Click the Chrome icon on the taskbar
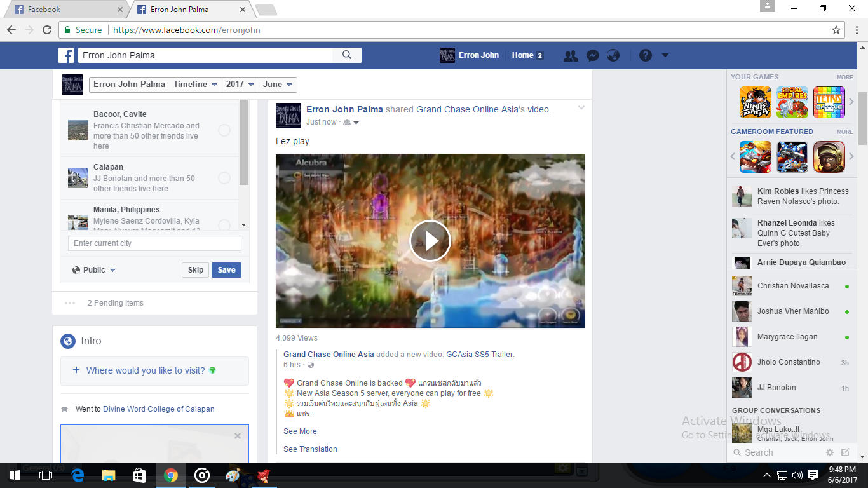The height and width of the screenshot is (488, 868). coord(171,475)
